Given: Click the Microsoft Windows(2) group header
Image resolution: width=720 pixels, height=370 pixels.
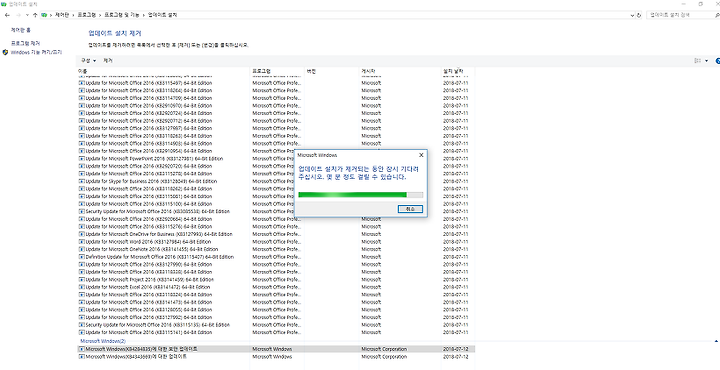Looking at the screenshot, I should pos(103,341).
